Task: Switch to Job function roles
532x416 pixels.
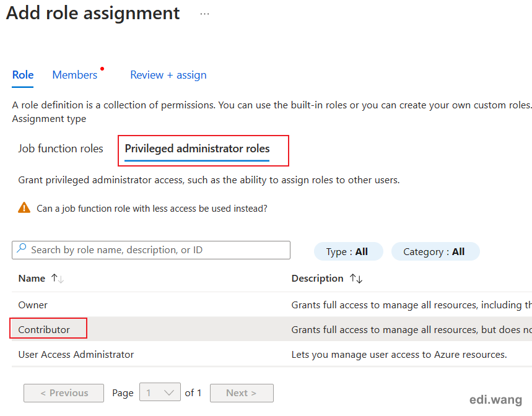Action: coord(61,149)
